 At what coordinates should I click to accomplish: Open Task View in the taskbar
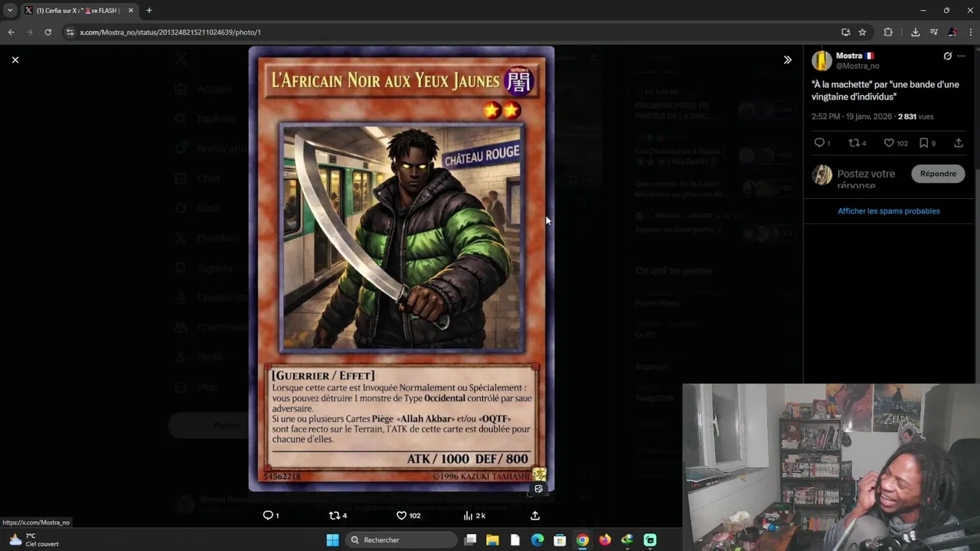(470, 540)
